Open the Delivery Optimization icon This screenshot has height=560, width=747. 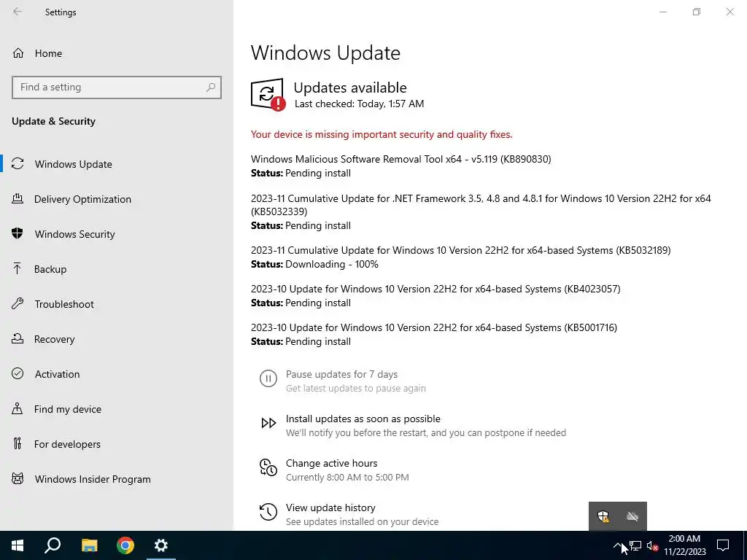pos(18,198)
